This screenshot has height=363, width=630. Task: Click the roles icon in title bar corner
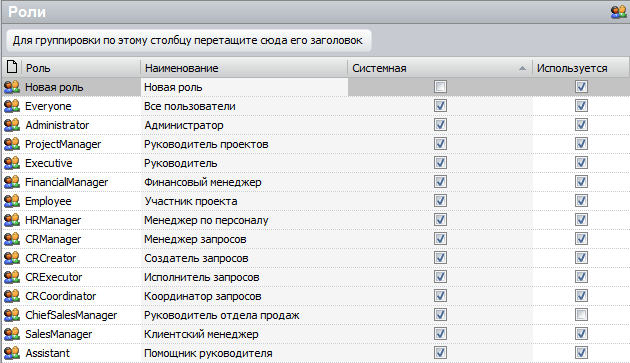618,12
